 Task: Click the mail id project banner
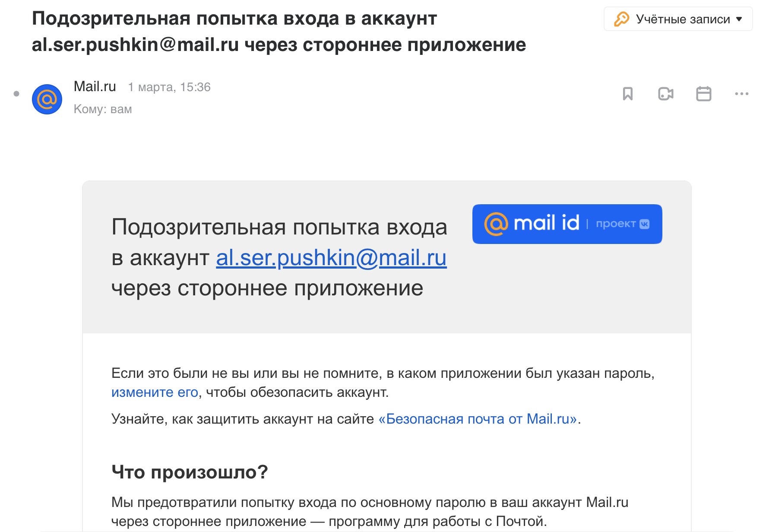coord(567,224)
